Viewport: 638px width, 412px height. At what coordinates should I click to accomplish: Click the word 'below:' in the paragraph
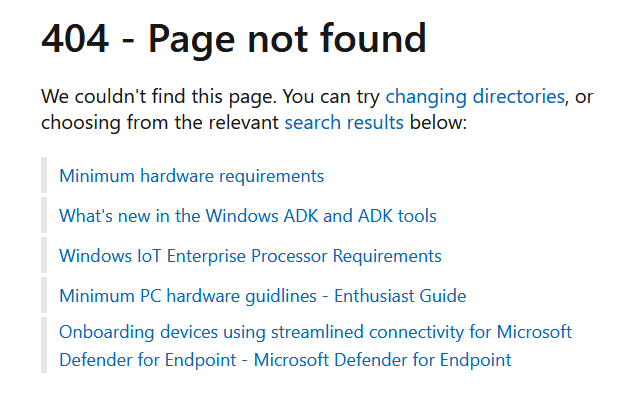438,123
